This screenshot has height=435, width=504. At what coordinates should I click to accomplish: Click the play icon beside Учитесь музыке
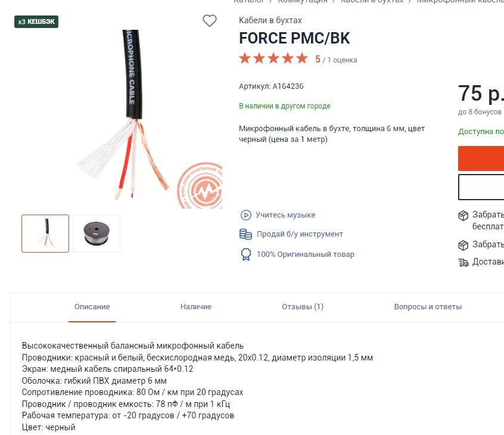245,215
